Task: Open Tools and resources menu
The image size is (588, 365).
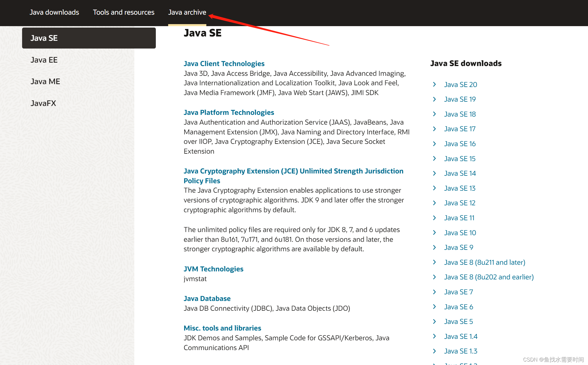Action: click(123, 12)
